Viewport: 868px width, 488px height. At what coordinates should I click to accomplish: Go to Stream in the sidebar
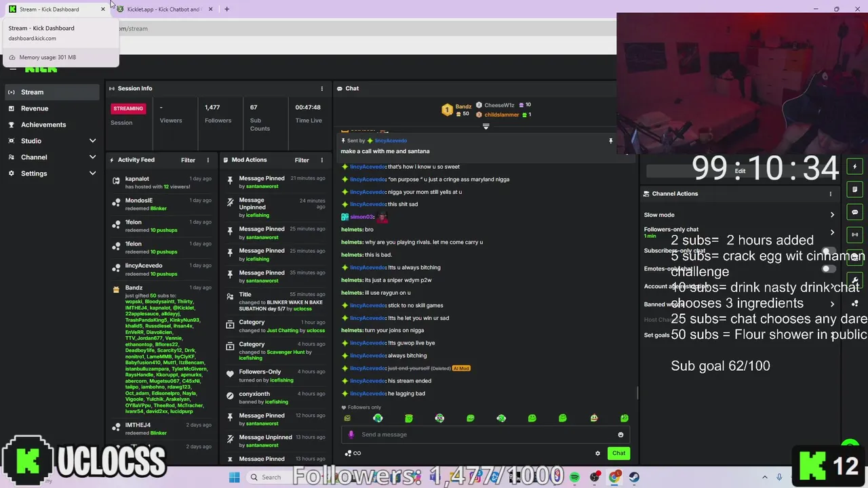pyautogui.click(x=52, y=92)
